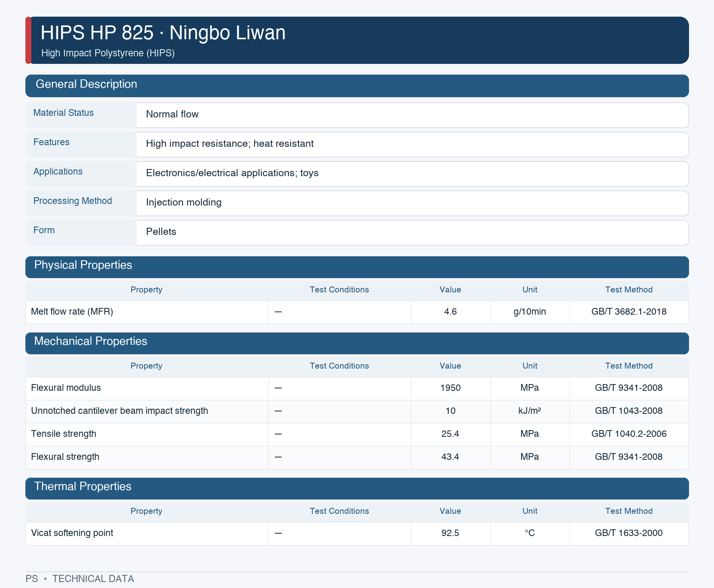Select MPa unit in Flexural strength row
The image size is (714, 588).
[x=530, y=457]
